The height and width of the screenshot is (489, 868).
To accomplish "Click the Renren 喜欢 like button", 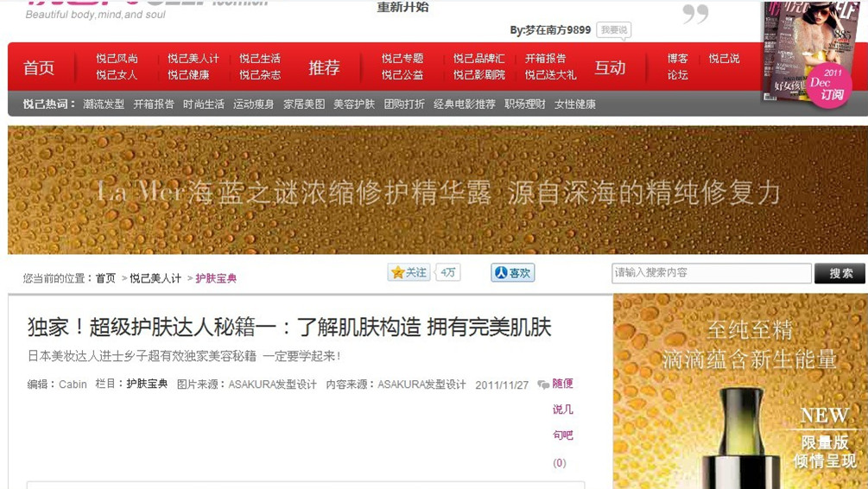I will 513,272.
